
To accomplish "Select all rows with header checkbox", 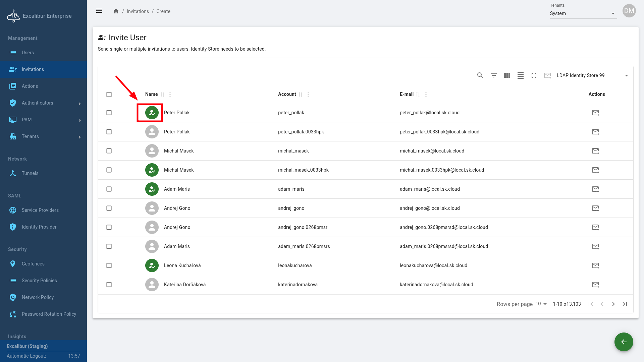I will click(109, 95).
